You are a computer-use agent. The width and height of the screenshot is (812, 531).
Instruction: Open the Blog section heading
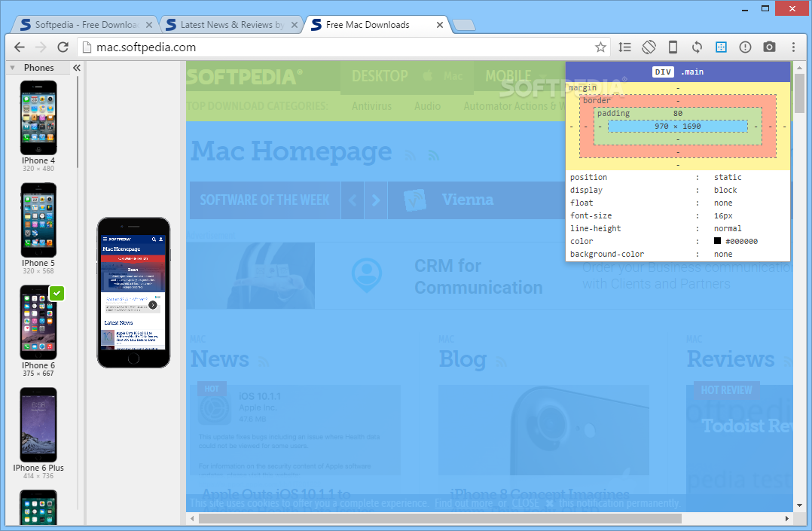462,359
